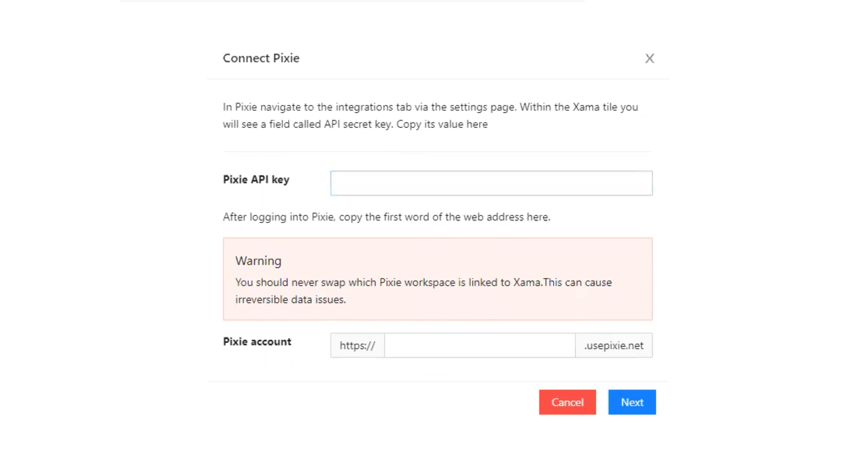Click the Pixie API key input field
The width and height of the screenshot is (868, 461).
click(491, 183)
